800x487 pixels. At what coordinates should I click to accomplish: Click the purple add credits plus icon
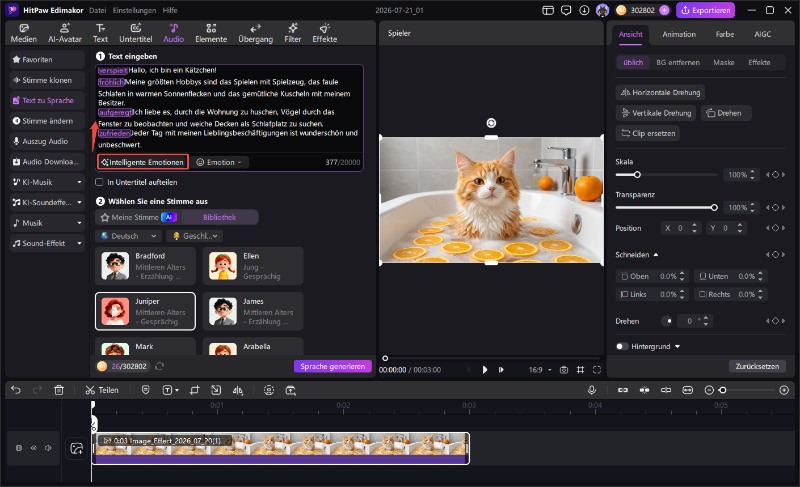point(664,10)
